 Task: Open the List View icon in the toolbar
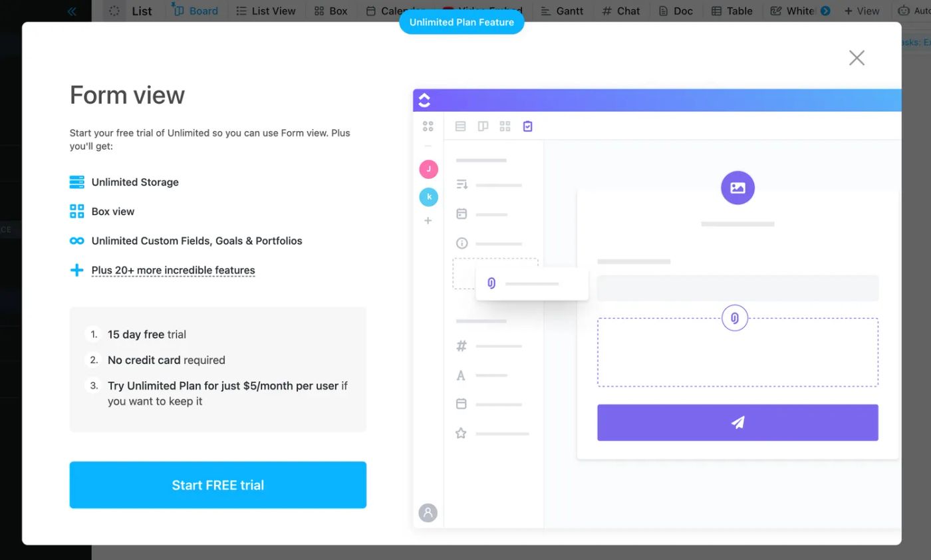243,11
